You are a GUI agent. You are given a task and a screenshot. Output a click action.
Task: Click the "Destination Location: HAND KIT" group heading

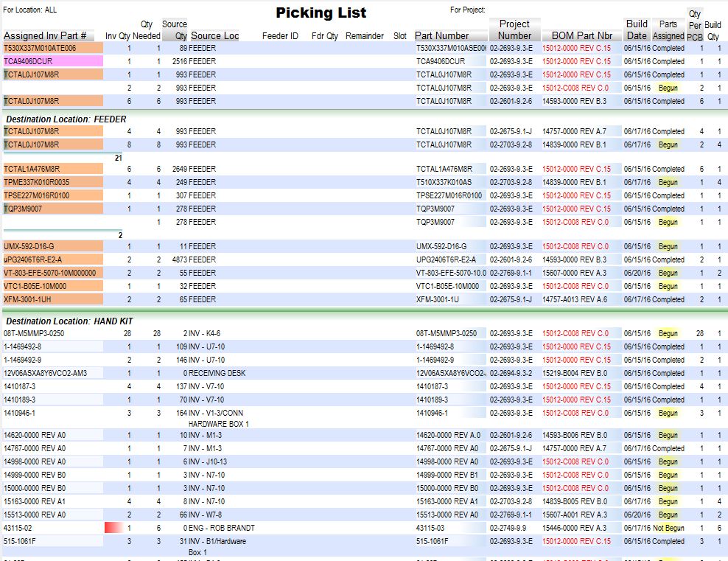coord(69,321)
